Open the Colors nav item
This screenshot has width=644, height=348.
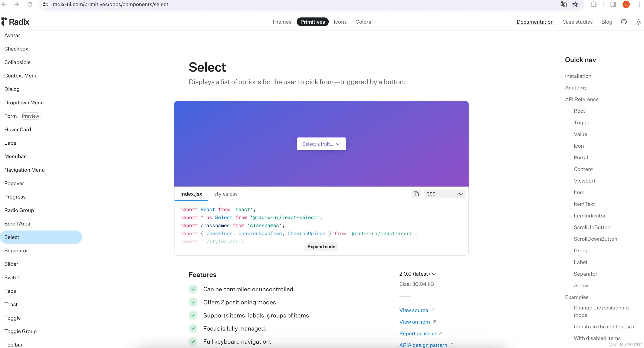[363, 22]
